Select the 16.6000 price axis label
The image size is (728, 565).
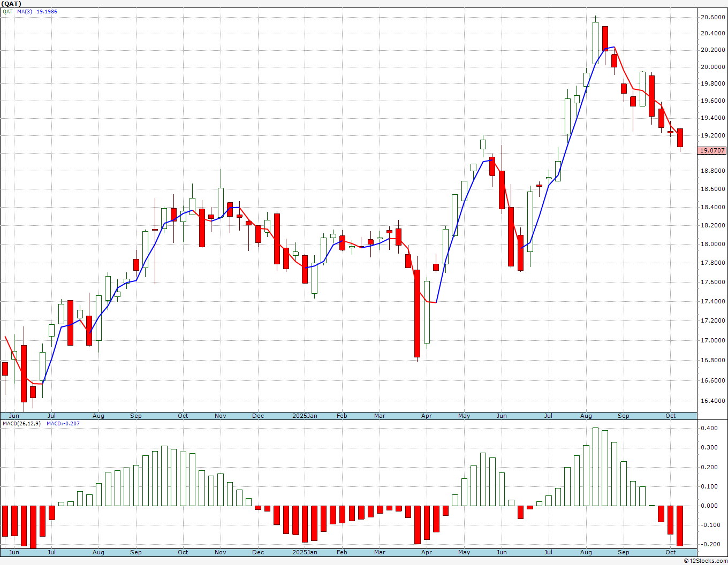coord(713,381)
